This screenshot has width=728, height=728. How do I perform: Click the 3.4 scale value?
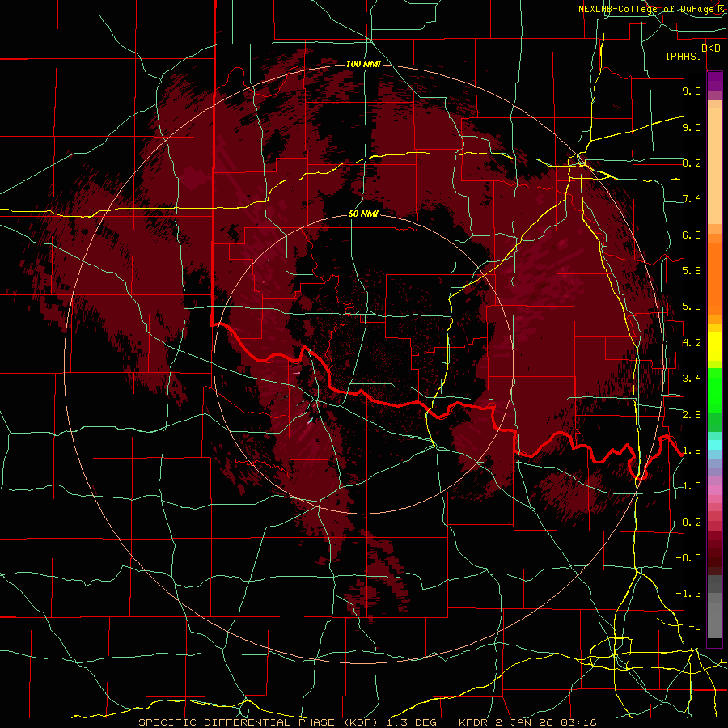pos(692,379)
